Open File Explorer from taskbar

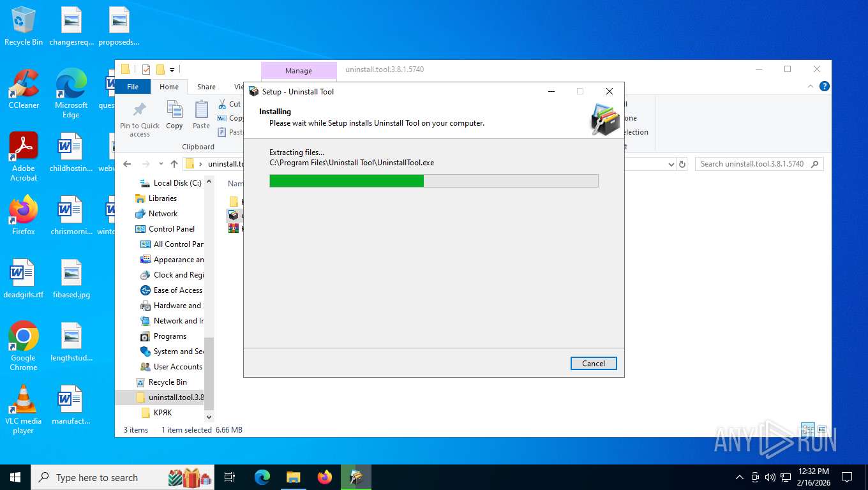[294, 477]
